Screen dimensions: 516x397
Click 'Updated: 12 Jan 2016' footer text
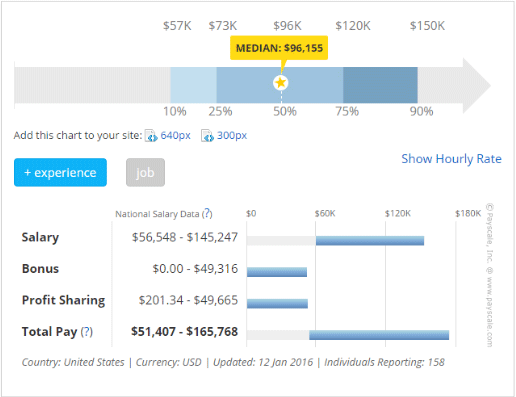click(263, 362)
